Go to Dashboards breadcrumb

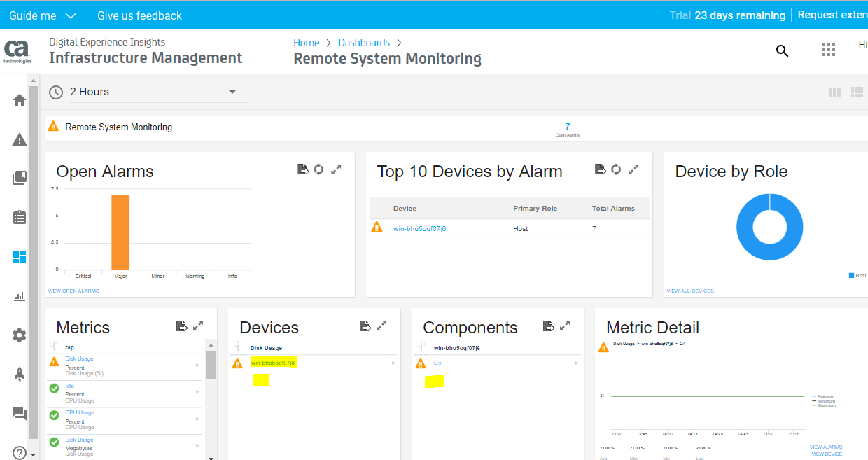point(364,43)
